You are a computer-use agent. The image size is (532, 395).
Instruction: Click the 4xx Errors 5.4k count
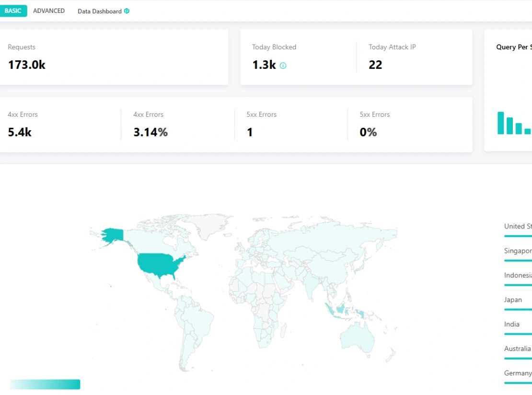(20, 133)
